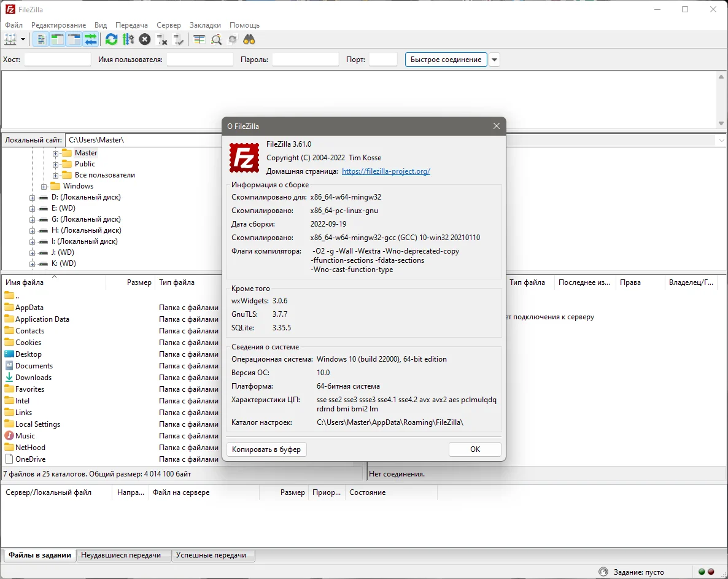Click the Хост input field
Viewport: 728px width, 579px height.
pyautogui.click(x=58, y=60)
